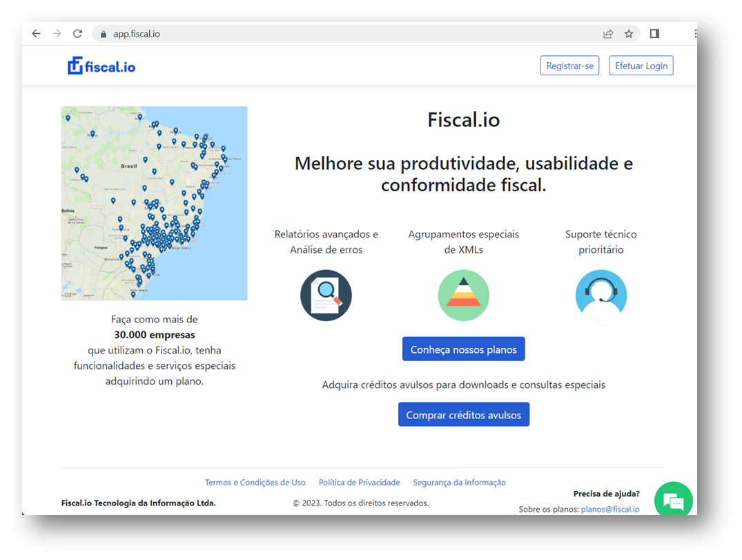This screenshot has width=742, height=560.
Task: Go back using the browser back arrow
Action: pos(37,34)
